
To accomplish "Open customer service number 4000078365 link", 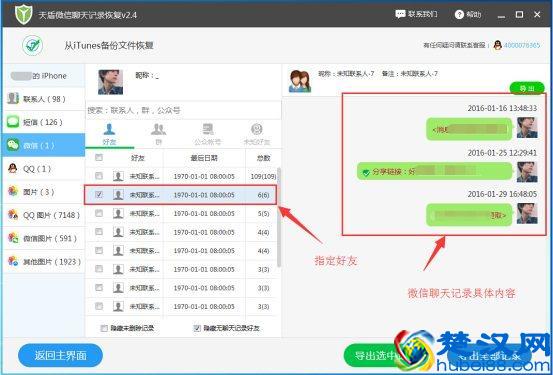I will 522,46.
